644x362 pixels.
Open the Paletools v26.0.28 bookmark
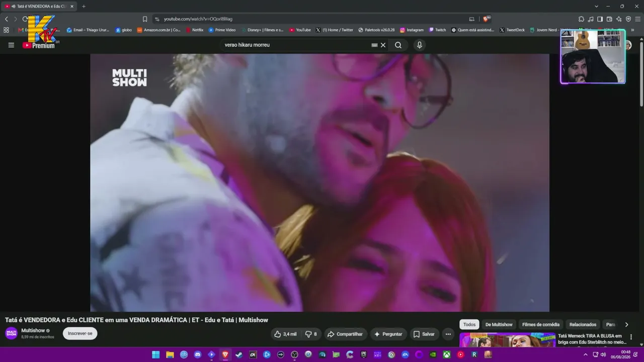376,30
